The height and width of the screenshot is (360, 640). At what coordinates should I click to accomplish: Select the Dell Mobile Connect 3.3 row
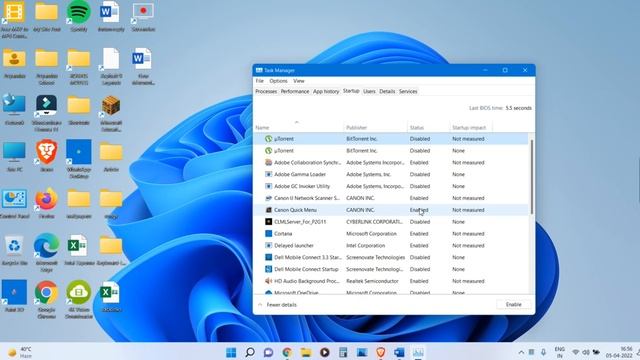[391, 257]
